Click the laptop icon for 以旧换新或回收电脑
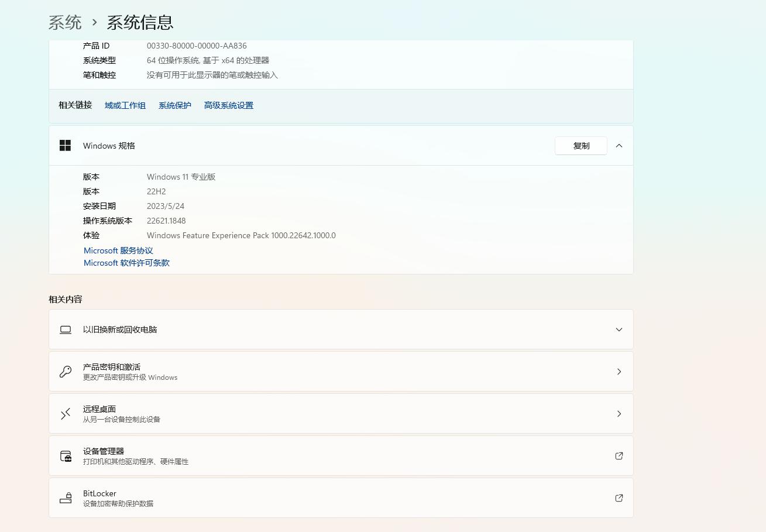The height and width of the screenshot is (532, 766). (65, 330)
